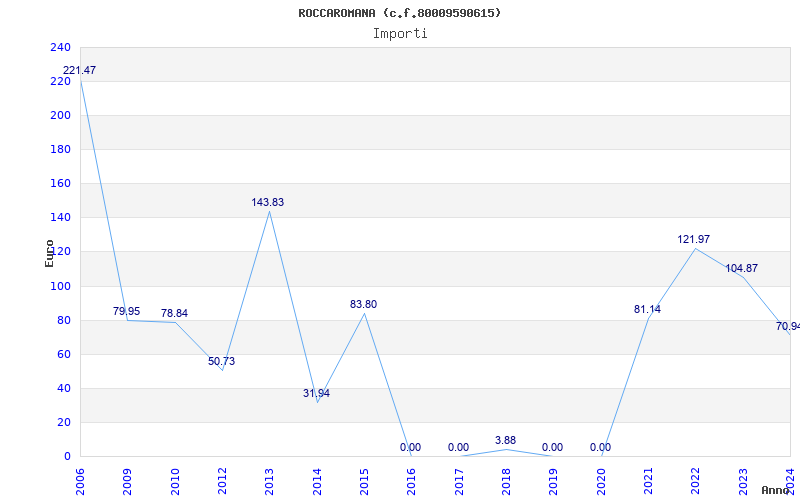Click the 2019 x-axis year label

click(554, 482)
